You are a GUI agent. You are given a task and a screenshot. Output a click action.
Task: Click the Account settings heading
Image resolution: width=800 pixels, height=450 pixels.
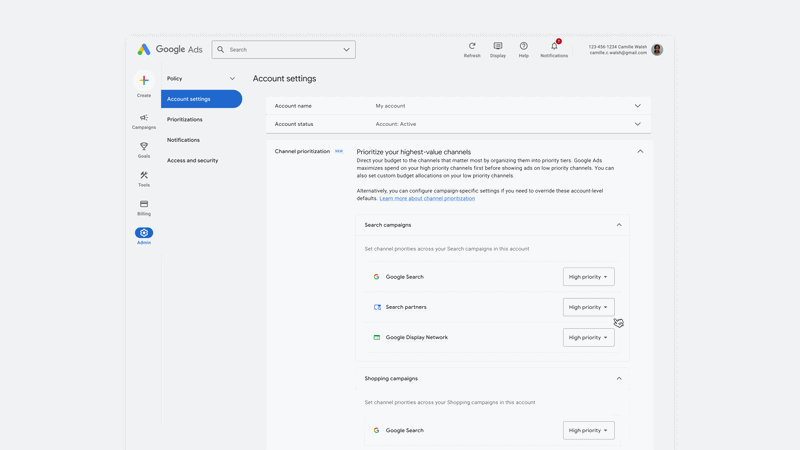284,79
